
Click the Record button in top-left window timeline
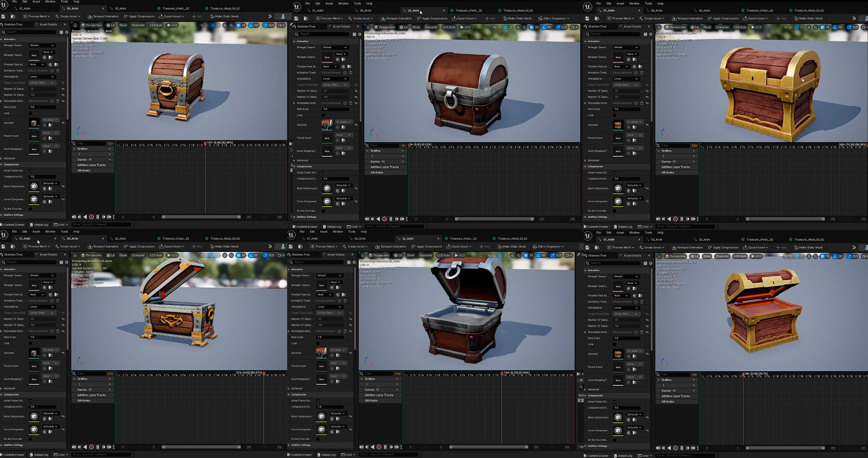click(x=91, y=217)
